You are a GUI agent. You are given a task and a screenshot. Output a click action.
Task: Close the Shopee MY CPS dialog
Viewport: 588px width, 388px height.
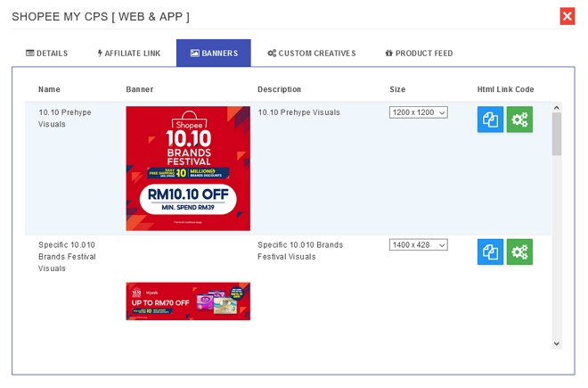point(567,16)
